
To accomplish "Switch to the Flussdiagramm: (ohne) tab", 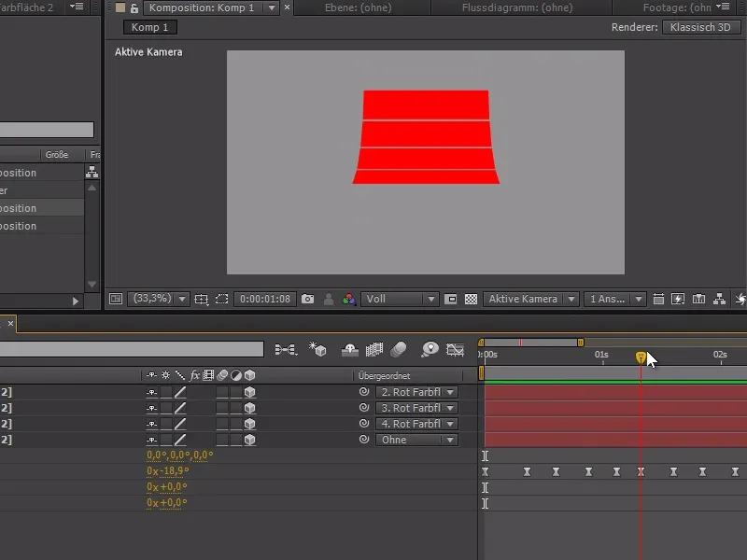I will pyautogui.click(x=517, y=7).
